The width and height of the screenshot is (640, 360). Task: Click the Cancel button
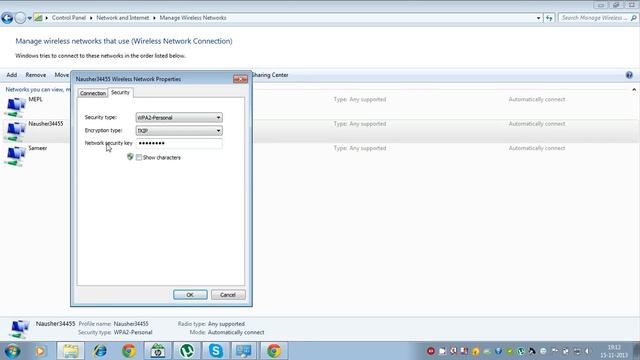228,295
